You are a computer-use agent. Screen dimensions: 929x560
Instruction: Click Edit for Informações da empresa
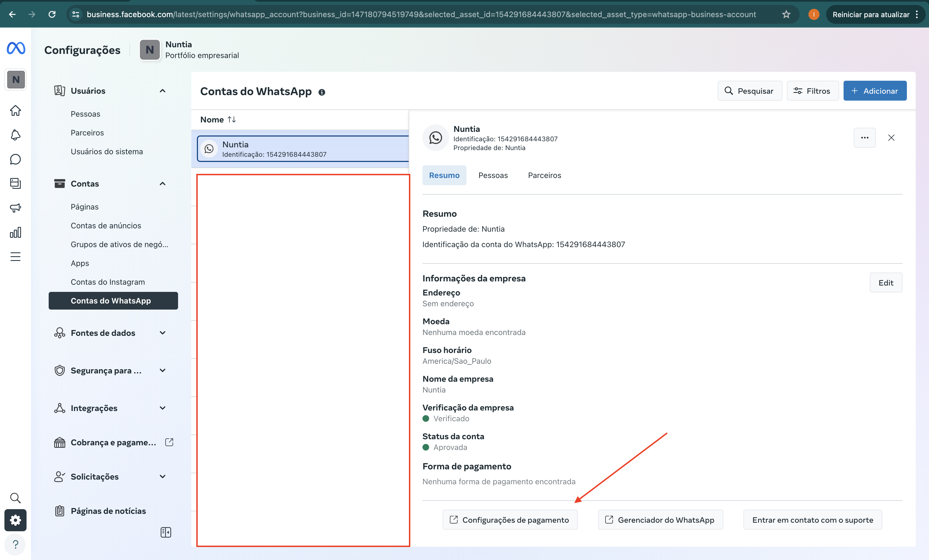[886, 283]
